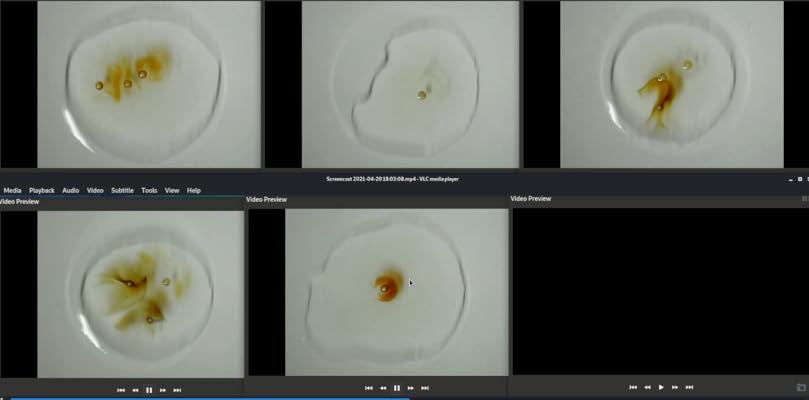Viewport: 809px width, 400px height.
Task: Fast forward the middle video preview
Action: (x=411, y=388)
